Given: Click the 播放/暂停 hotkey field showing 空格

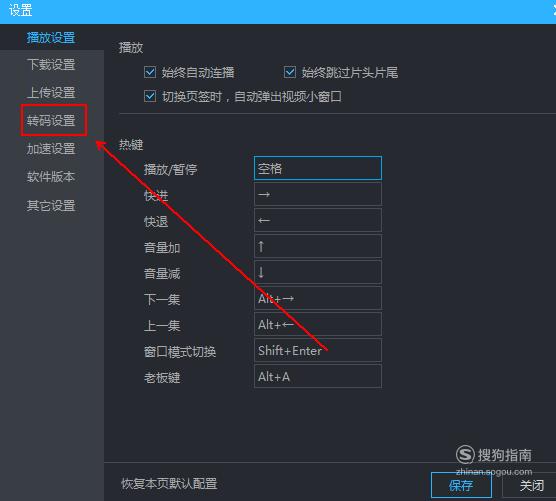Looking at the screenshot, I should (318, 168).
